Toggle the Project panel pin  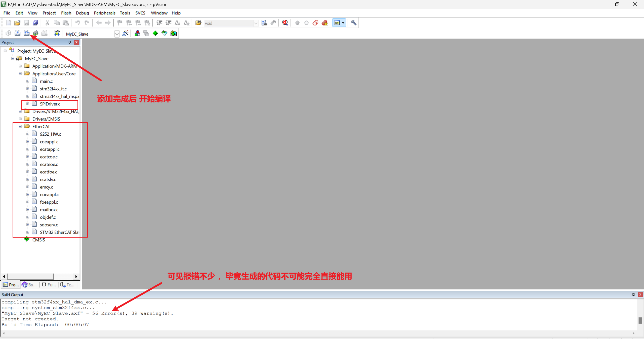click(70, 42)
